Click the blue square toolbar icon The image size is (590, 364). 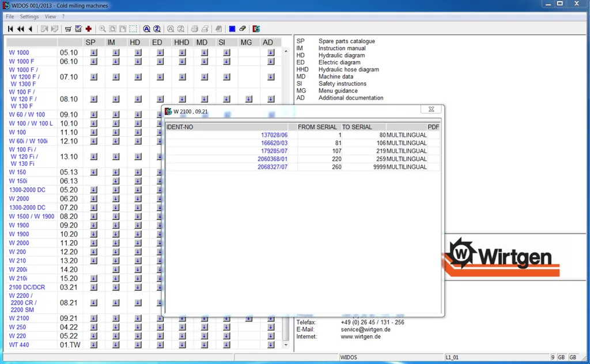232,29
